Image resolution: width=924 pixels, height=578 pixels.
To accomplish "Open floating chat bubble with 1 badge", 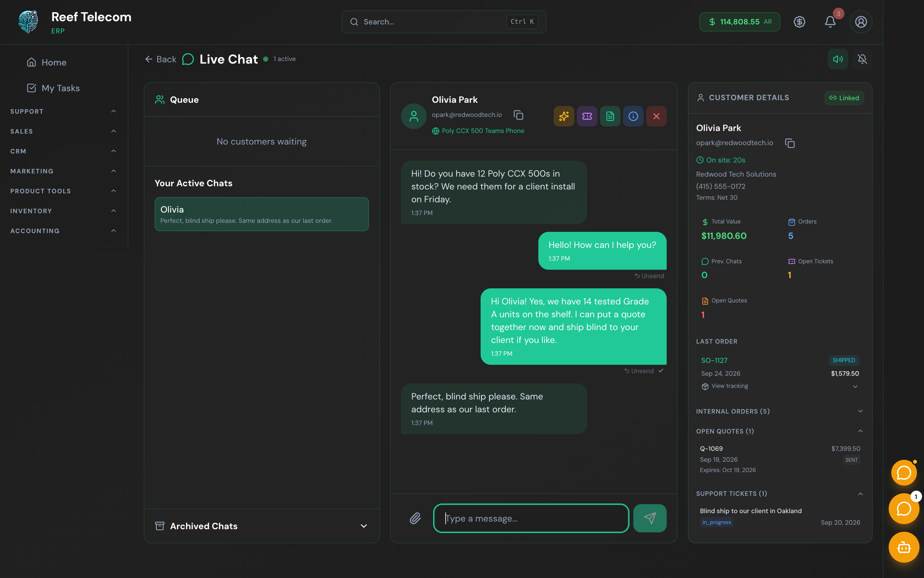I will (x=904, y=508).
